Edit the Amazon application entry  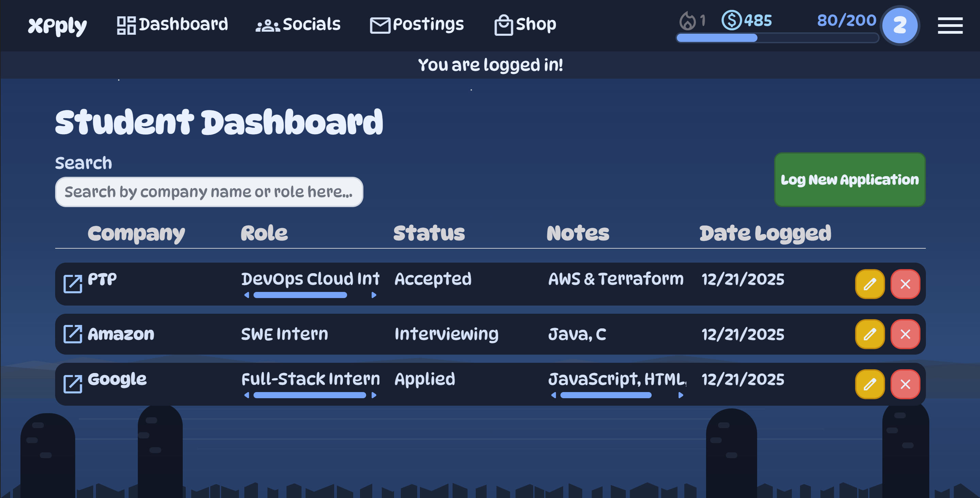870,334
